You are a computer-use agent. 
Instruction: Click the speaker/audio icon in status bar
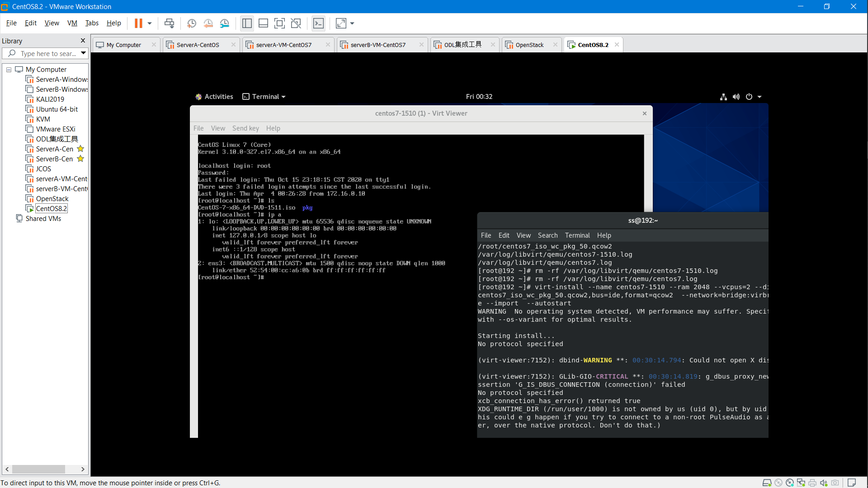(736, 97)
